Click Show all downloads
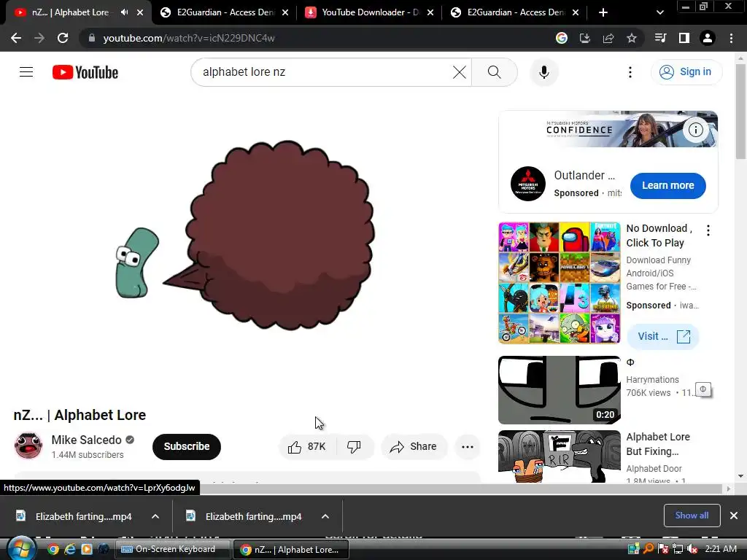 pos(692,516)
